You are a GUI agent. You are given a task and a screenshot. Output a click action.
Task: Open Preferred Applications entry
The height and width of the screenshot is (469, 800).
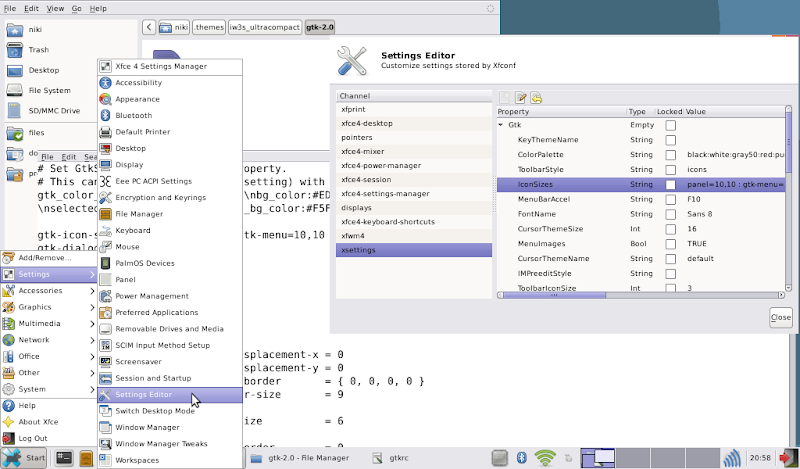click(x=170, y=312)
